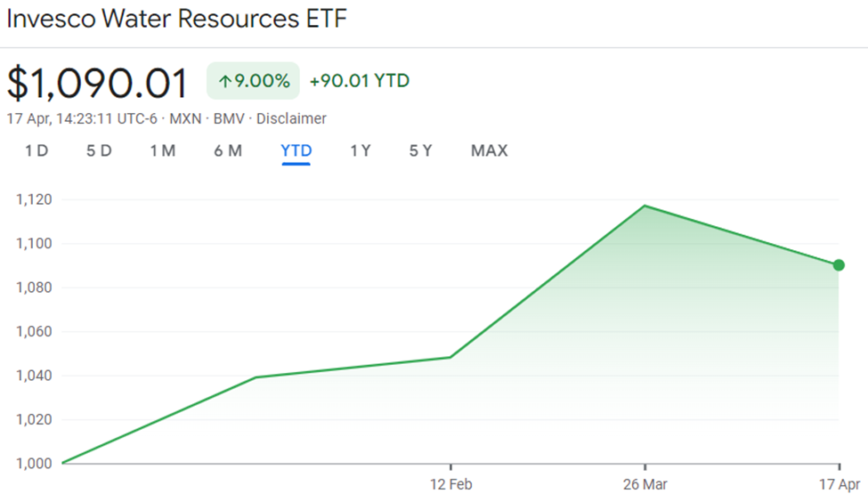Image resolution: width=868 pixels, height=502 pixels.
Task: Click the 9.00% change badge
Action: coord(253,81)
